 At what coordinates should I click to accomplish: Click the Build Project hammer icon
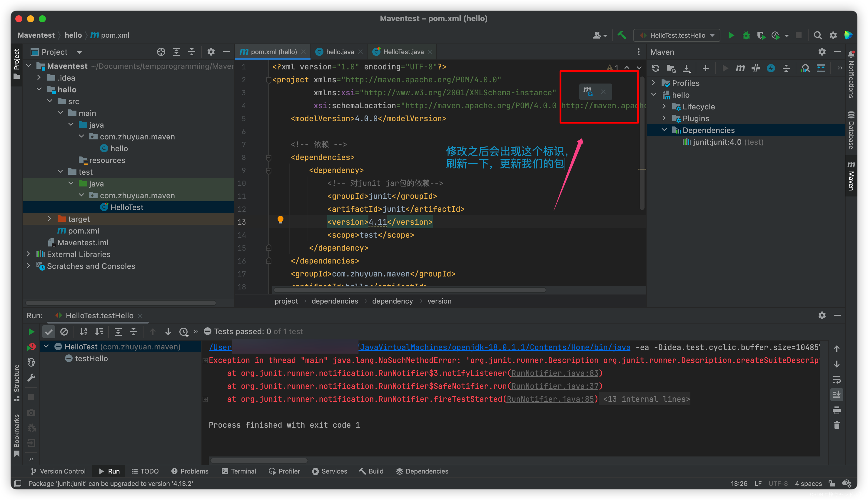(622, 35)
